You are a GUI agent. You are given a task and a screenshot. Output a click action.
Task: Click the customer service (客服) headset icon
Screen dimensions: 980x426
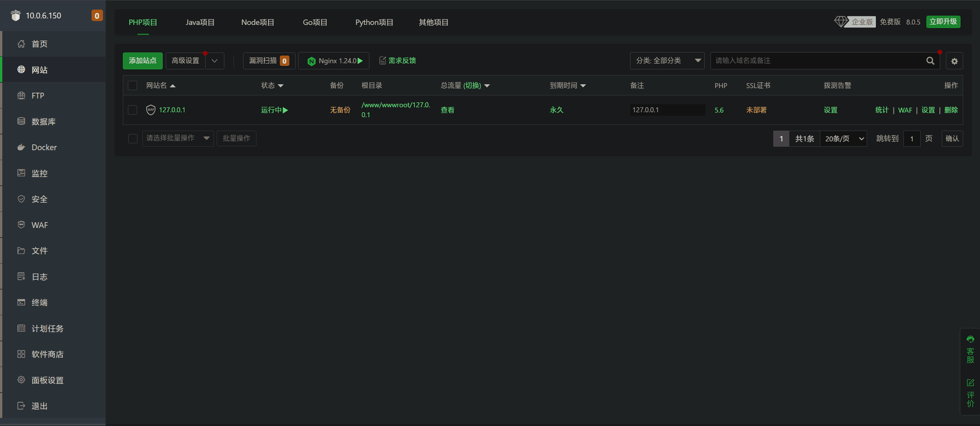coord(970,339)
